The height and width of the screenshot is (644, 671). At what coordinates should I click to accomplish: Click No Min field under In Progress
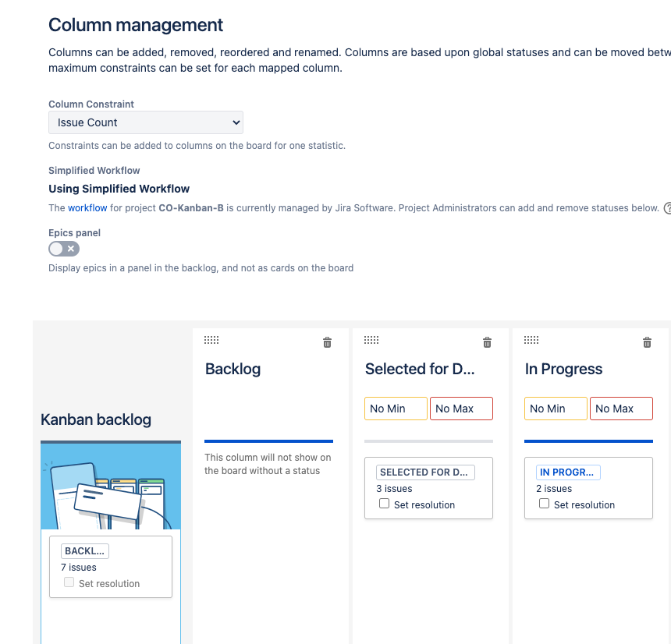556,409
